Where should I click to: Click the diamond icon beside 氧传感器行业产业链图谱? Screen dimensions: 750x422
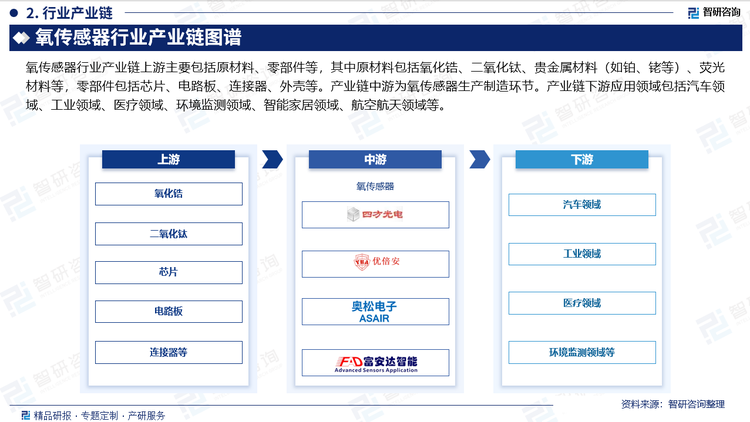tap(21, 38)
